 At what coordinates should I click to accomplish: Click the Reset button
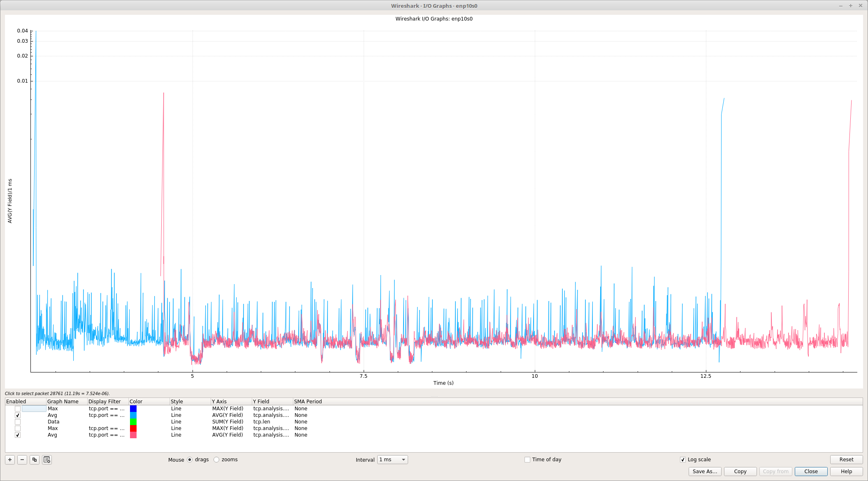(846, 460)
